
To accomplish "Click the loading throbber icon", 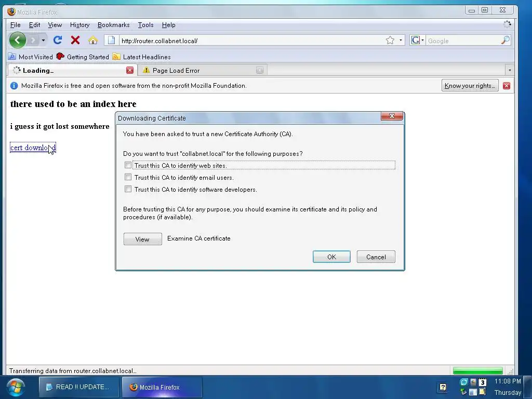I will point(507,24).
